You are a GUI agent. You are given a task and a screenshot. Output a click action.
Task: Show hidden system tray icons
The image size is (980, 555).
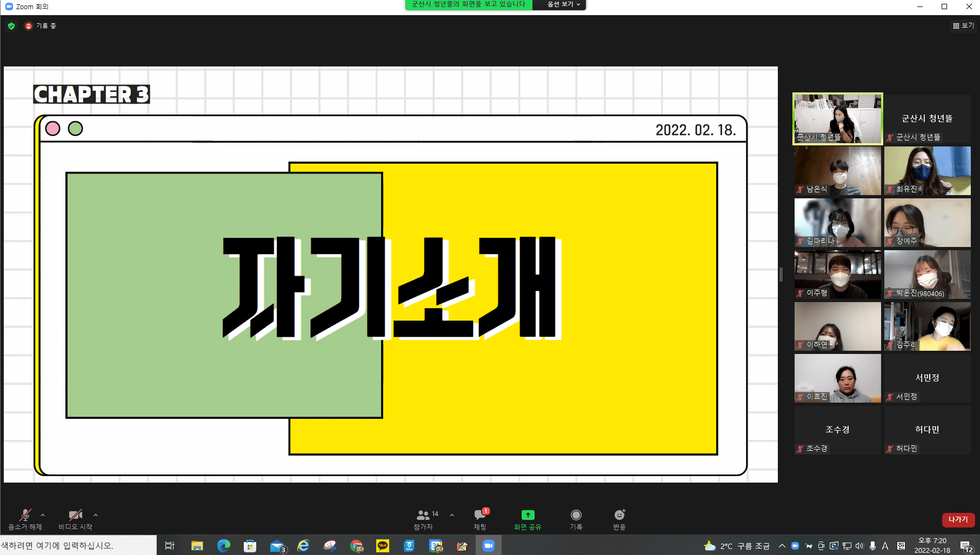[x=782, y=546]
